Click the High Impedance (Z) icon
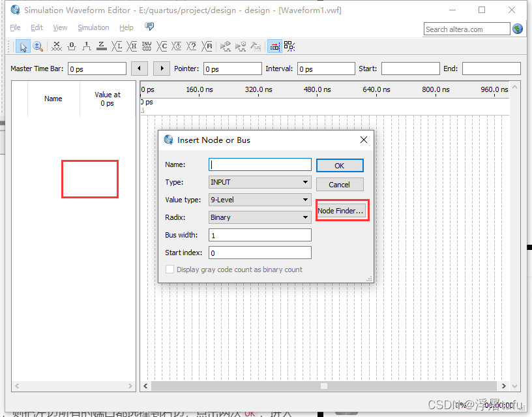 click(102, 46)
